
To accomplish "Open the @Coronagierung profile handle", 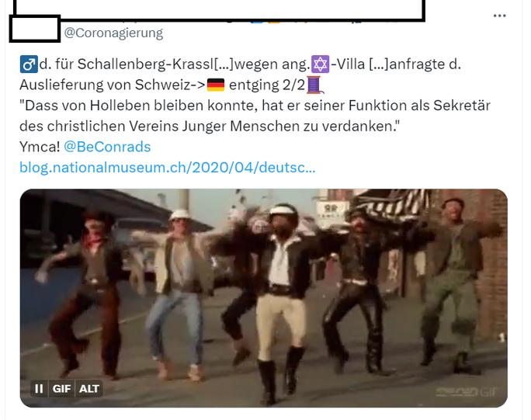I will tap(113, 33).
